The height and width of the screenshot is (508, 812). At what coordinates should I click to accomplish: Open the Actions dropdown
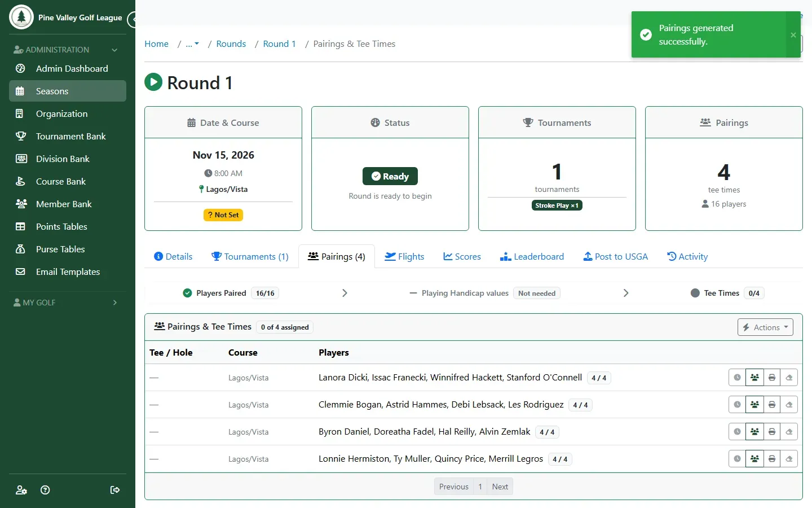click(x=765, y=327)
